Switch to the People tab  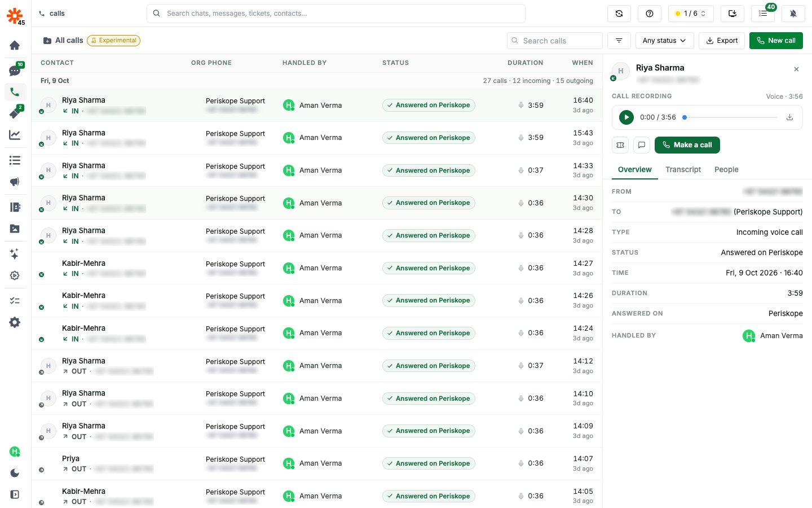coord(726,169)
